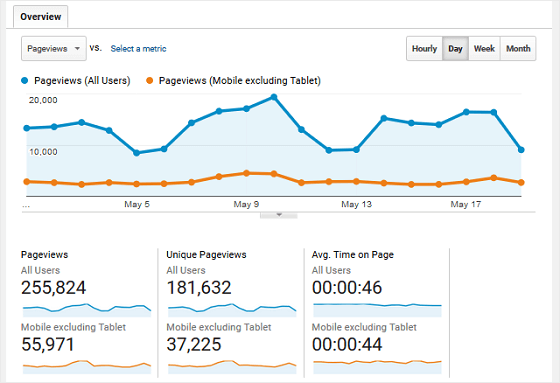Screen dimensions: 560x383
Task: Switch chart granularity to Hourly
Action: coord(424,48)
